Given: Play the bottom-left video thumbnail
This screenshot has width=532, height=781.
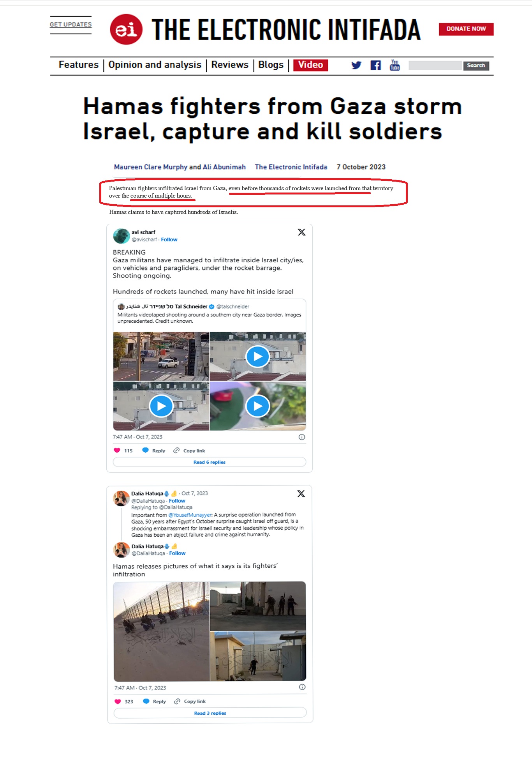Looking at the screenshot, I should 161,406.
